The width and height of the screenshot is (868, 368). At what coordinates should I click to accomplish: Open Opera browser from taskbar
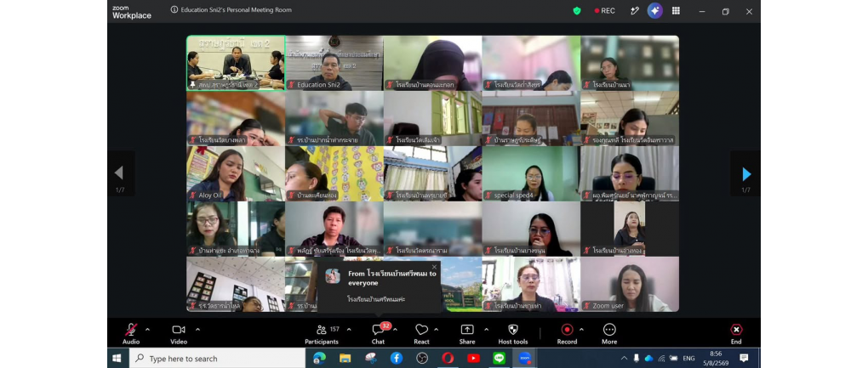tap(448, 358)
